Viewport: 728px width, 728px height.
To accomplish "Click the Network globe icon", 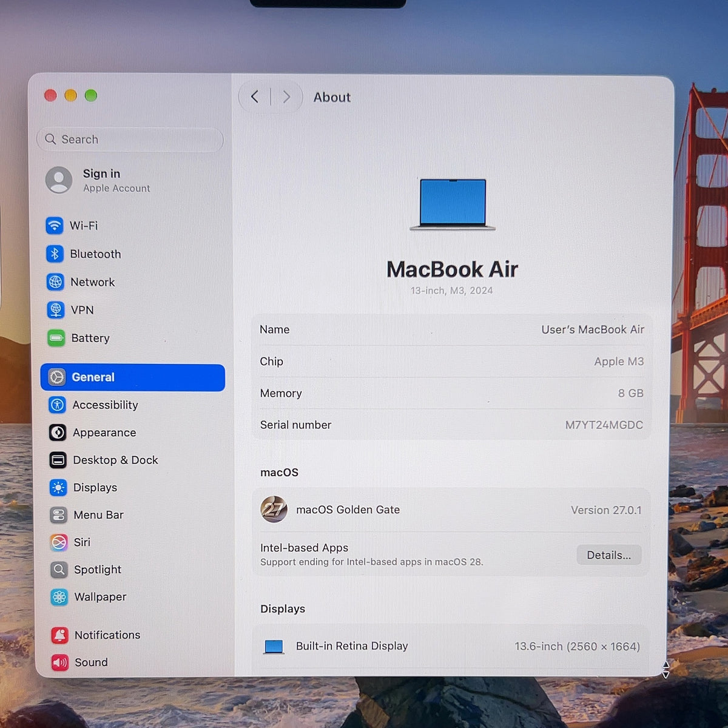I will 55,282.
